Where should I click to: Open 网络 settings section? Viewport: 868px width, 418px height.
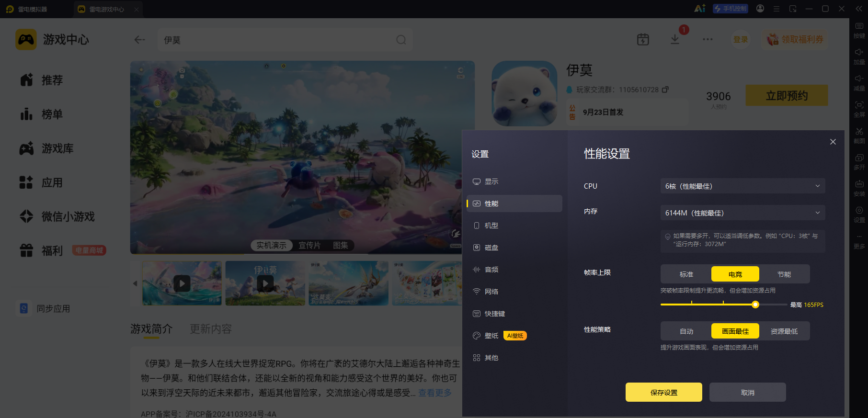coord(514,292)
